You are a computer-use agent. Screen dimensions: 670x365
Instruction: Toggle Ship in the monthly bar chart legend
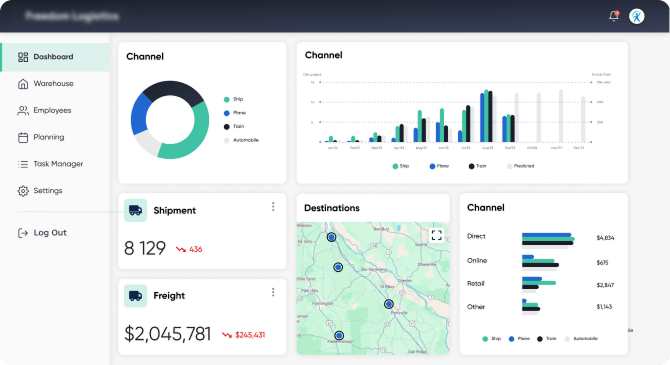401,166
